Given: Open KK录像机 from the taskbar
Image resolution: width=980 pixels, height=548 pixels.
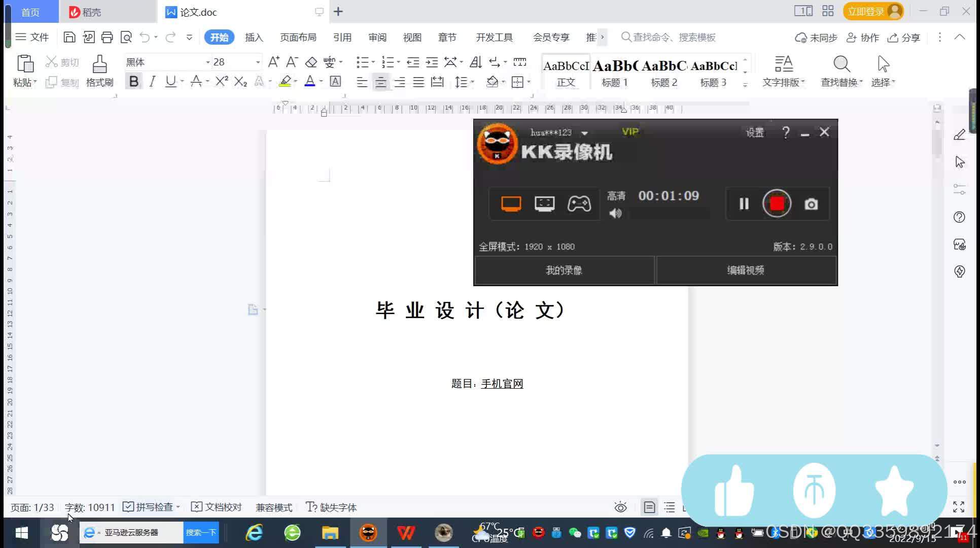Looking at the screenshot, I should [368, 533].
